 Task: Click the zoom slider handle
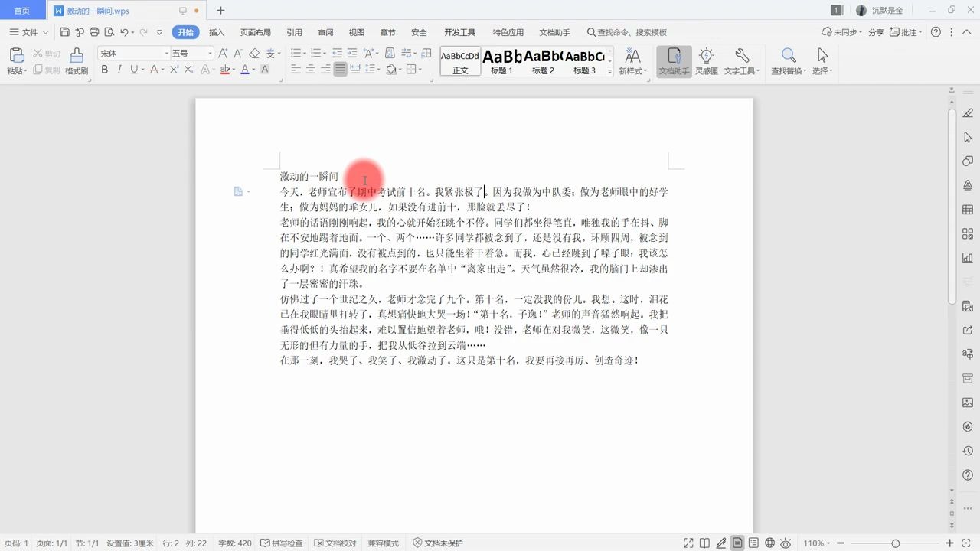895,543
